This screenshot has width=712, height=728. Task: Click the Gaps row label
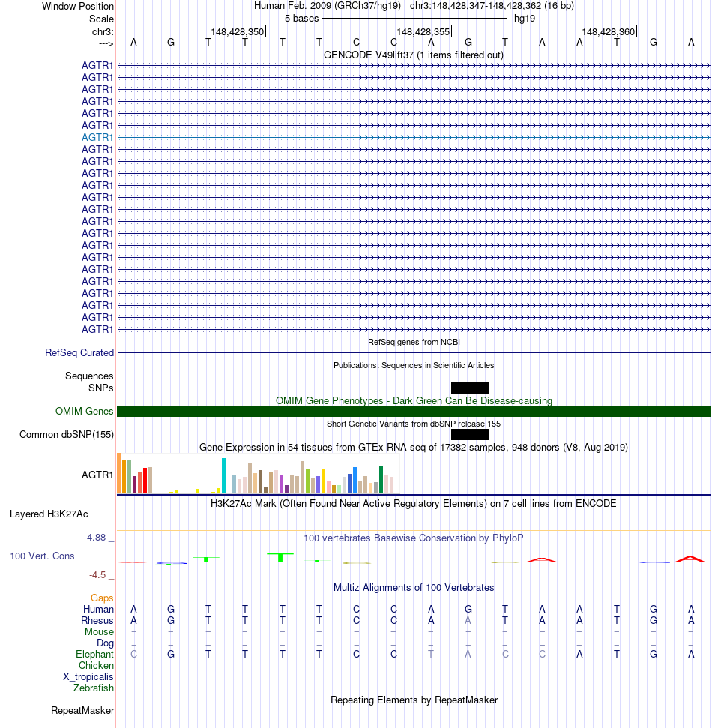(x=102, y=598)
